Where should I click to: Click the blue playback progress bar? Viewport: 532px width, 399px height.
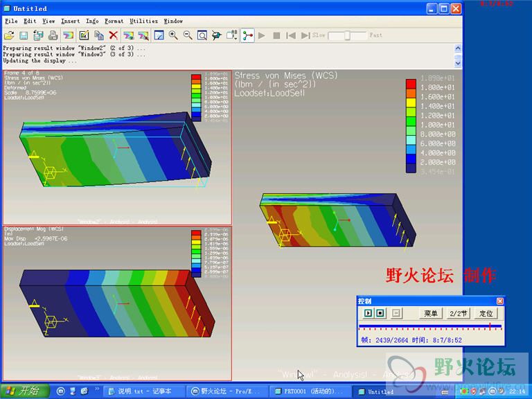(430, 326)
